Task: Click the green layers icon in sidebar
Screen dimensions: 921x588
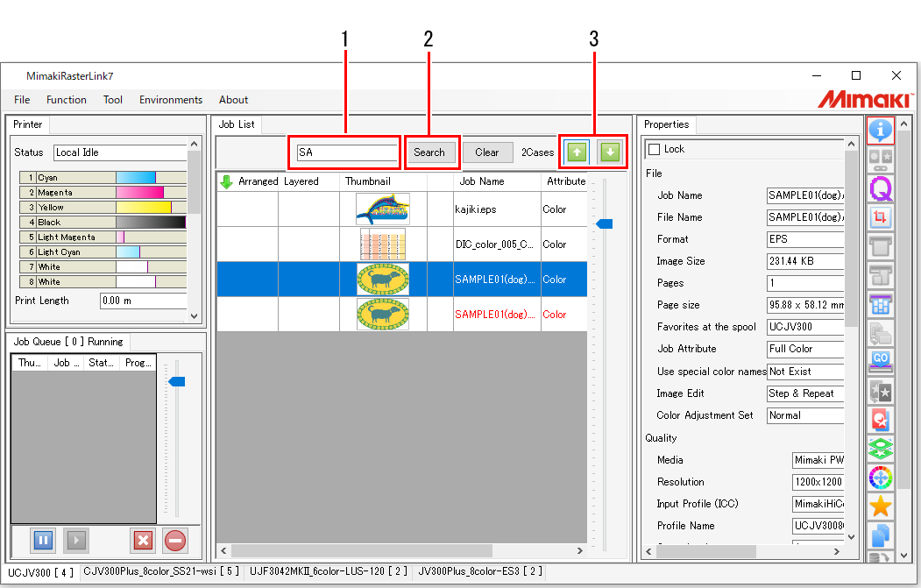Action: coord(881,448)
